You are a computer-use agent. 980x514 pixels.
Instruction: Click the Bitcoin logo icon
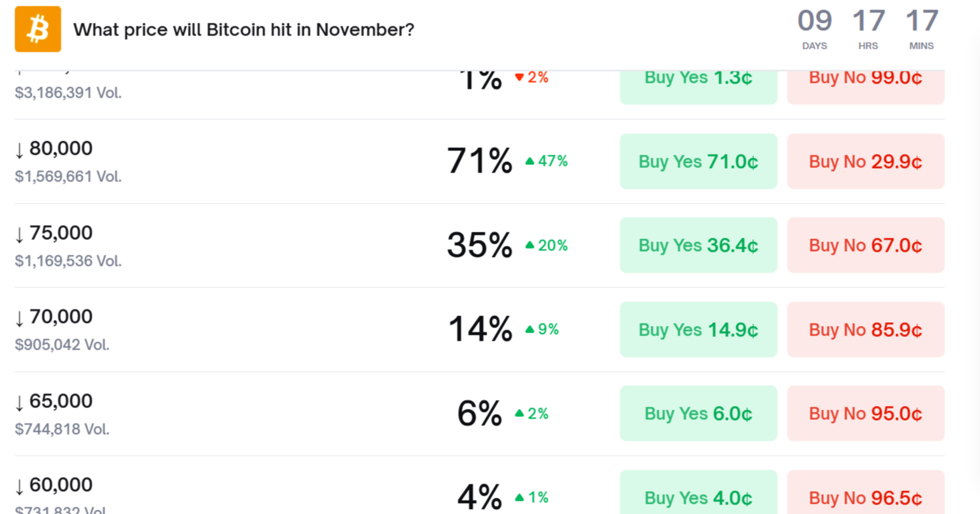point(38,29)
